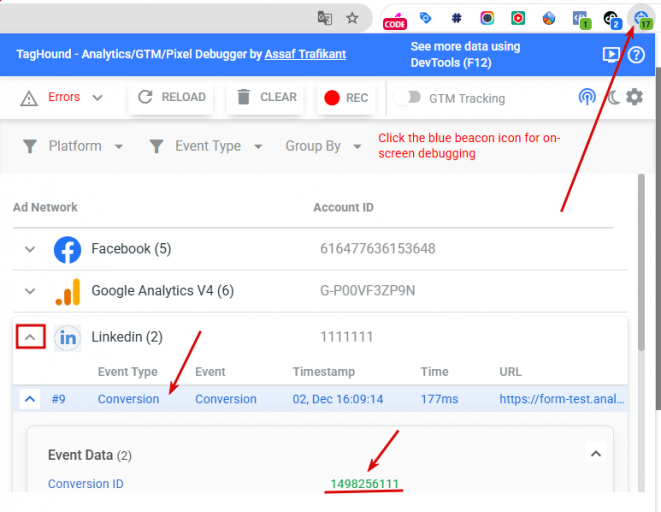This screenshot has width=661, height=512.
Task: Toggle dark mode with the moon icon
Action: click(613, 98)
